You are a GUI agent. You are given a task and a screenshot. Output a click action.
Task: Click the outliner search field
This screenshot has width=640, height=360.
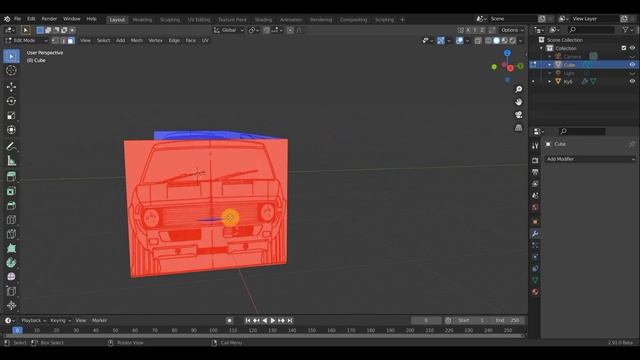pos(591,30)
